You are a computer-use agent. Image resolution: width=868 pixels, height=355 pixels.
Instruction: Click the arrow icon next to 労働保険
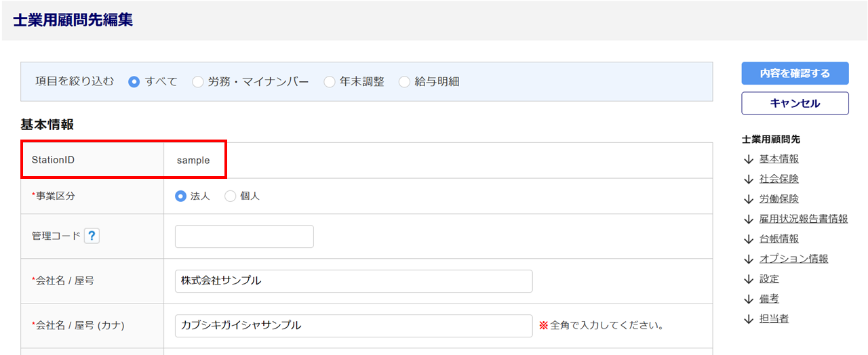pos(749,199)
